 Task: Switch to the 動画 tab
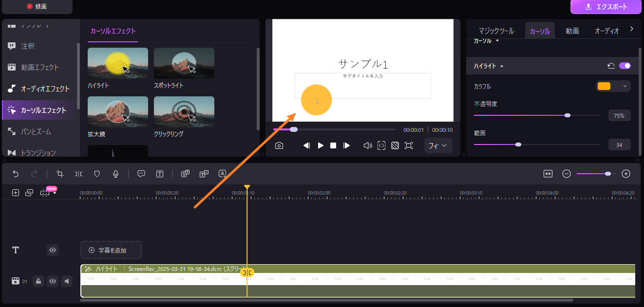572,31
